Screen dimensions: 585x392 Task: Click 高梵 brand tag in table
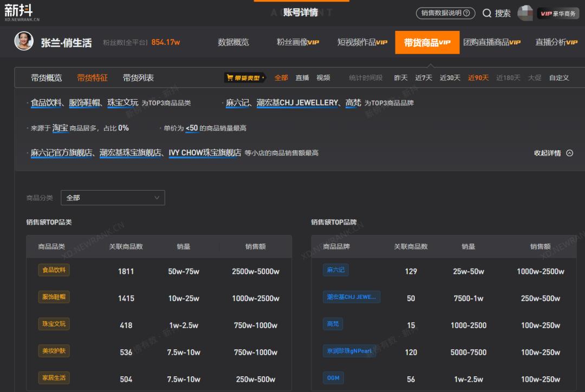(x=333, y=324)
